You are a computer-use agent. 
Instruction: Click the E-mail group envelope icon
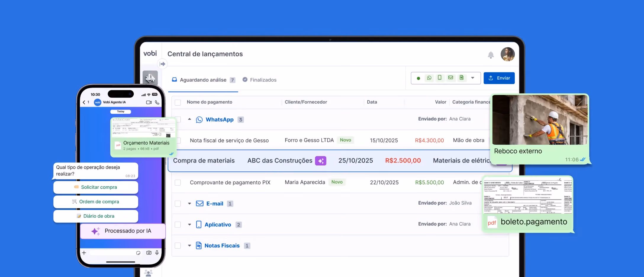pyautogui.click(x=200, y=204)
